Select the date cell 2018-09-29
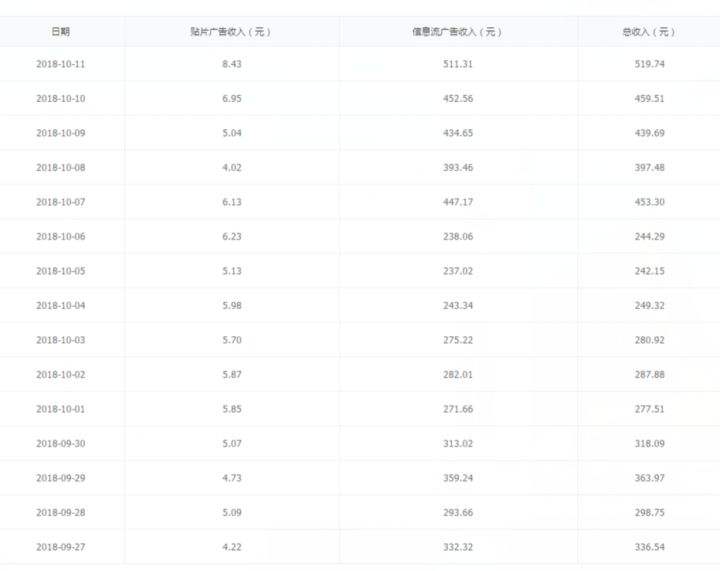The image size is (720, 571). pos(61,478)
